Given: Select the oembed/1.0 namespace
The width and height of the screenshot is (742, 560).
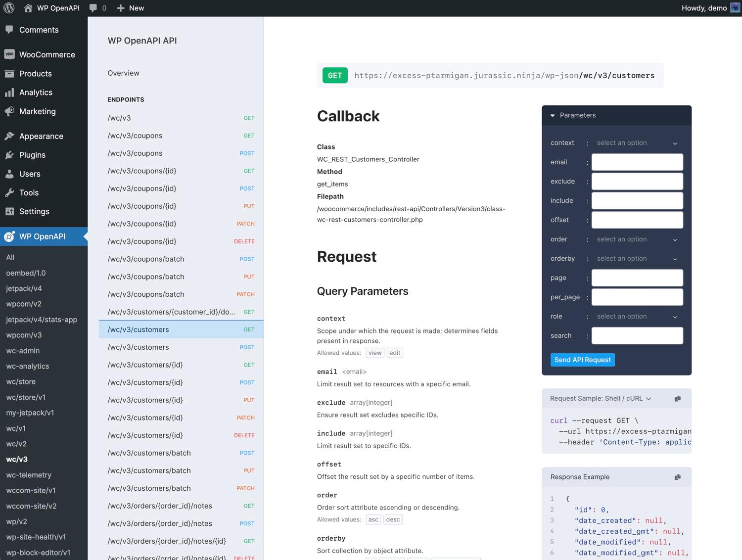Looking at the screenshot, I should pos(26,273).
